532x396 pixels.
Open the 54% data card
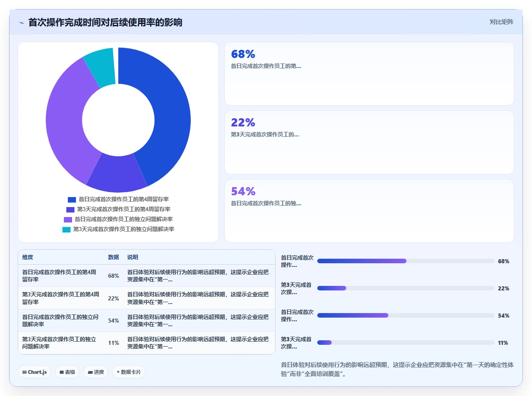[x=369, y=211]
